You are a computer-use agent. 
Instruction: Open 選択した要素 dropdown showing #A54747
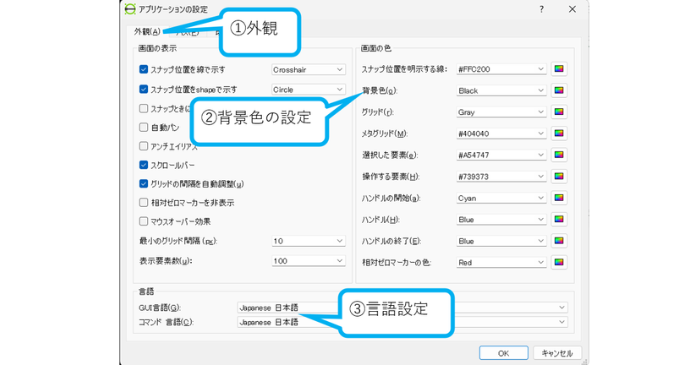click(x=501, y=155)
